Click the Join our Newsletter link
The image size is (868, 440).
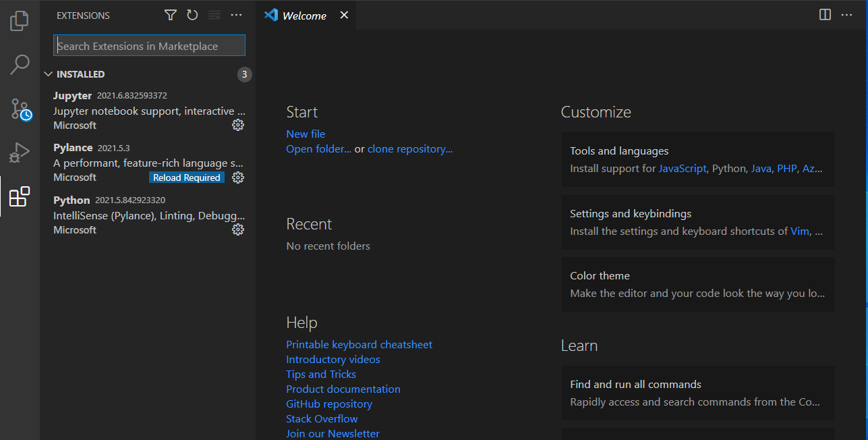[x=332, y=433]
